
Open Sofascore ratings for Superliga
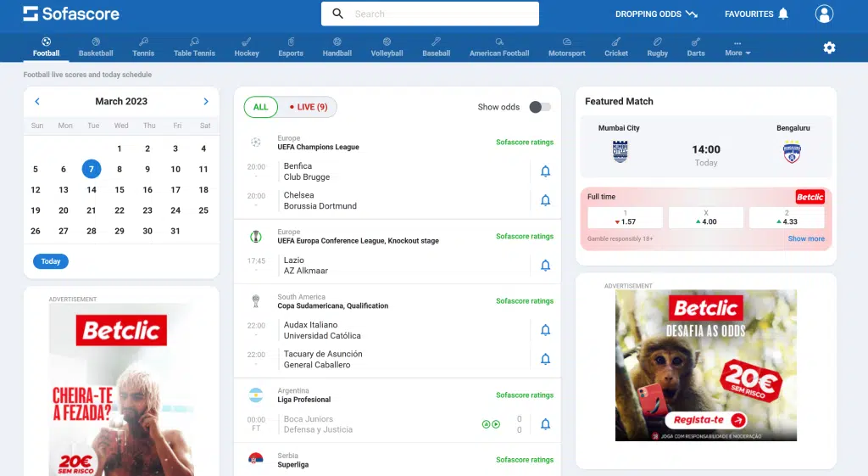[x=524, y=460]
